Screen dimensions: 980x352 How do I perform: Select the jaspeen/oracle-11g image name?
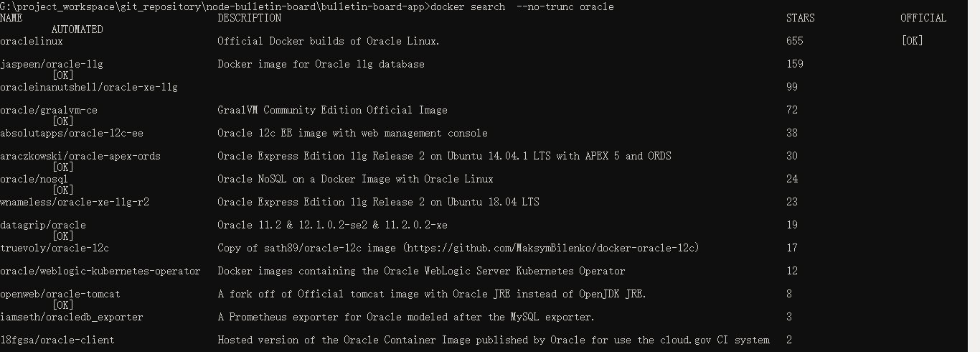[x=52, y=64]
